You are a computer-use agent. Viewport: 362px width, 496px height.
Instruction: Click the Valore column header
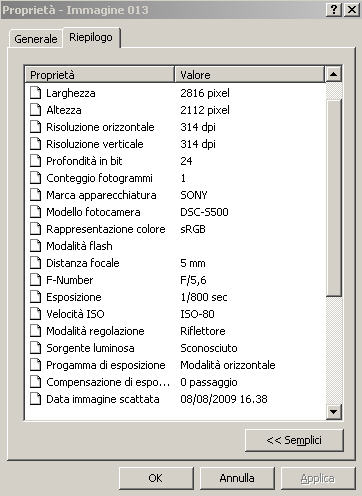tap(249, 75)
